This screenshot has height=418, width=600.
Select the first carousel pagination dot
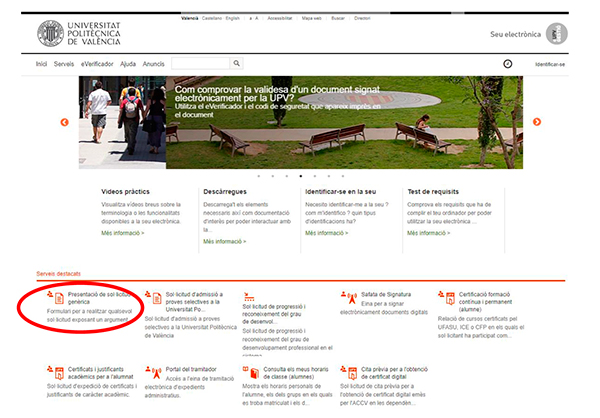259,175
